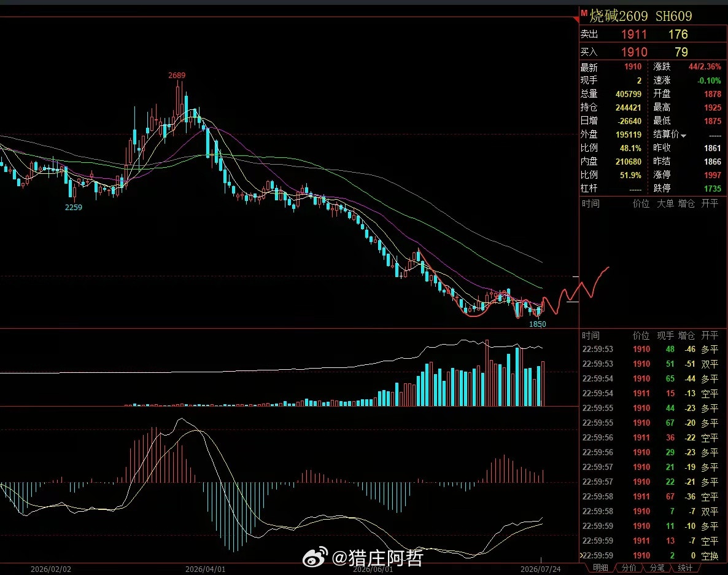Select the 22:59:59 tick row with volume 11
The image size is (728, 575).
pos(651,526)
